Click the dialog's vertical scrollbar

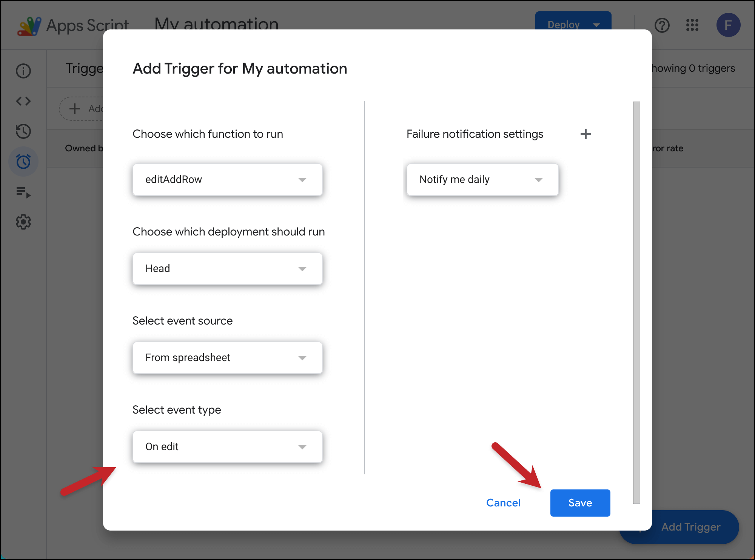tap(636, 302)
